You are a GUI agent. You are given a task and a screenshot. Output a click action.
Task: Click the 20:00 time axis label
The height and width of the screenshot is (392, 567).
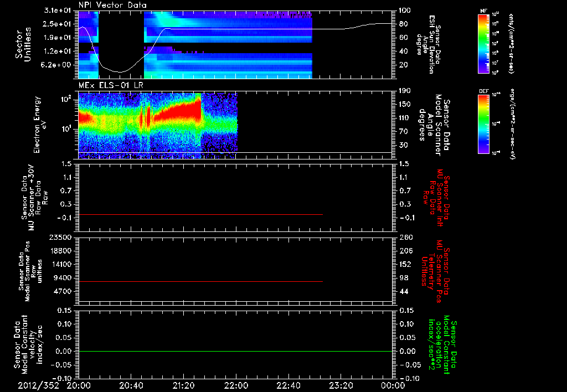point(79,385)
